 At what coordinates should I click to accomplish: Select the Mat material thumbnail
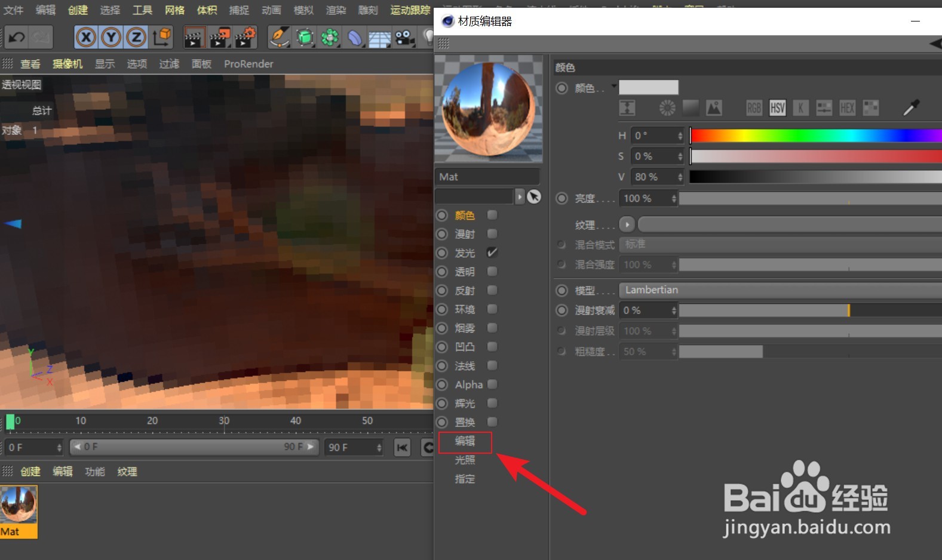pyautogui.click(x=19, y=512)
